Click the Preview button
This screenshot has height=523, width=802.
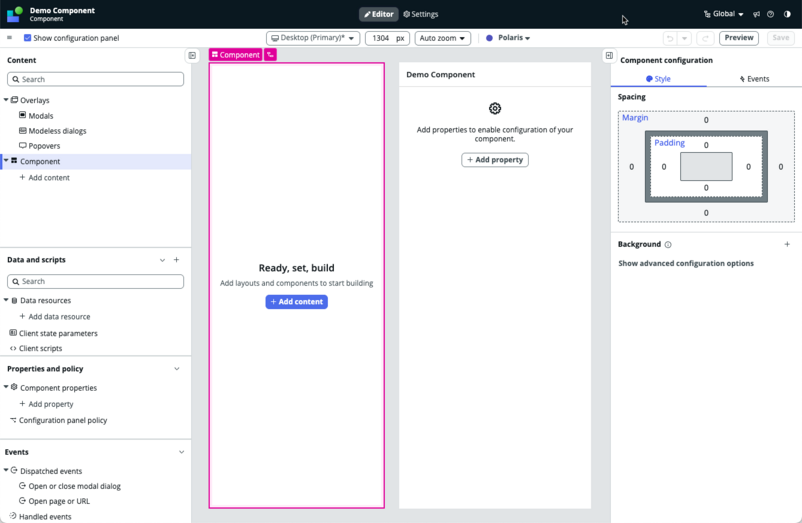click(x=739, y=38)
